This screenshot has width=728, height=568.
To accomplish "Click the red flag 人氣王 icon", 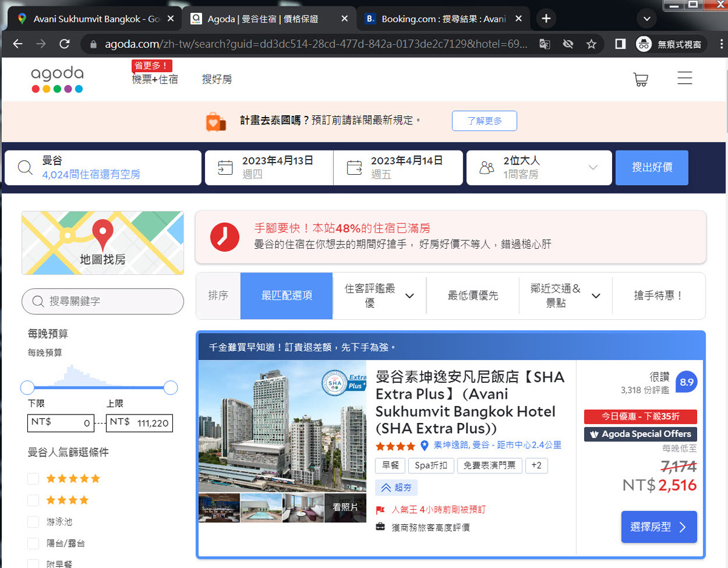I will click(x=380, y=510).
